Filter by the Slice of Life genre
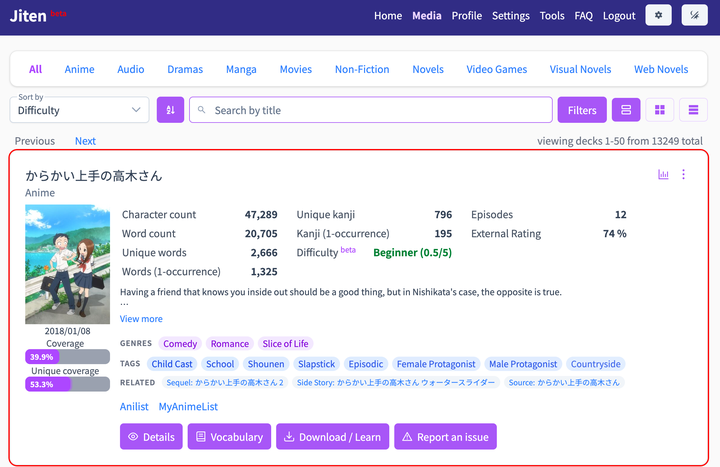720x467 pixels. (285, 343)
